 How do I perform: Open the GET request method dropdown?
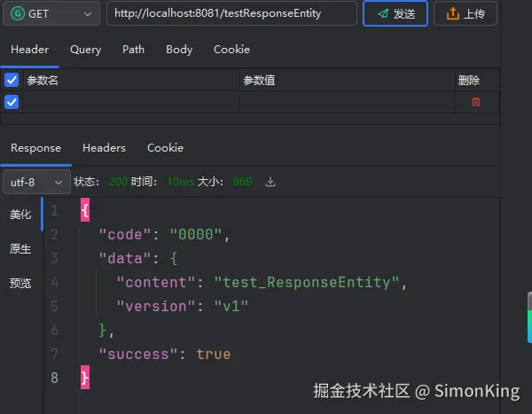(x=51, y=14)
